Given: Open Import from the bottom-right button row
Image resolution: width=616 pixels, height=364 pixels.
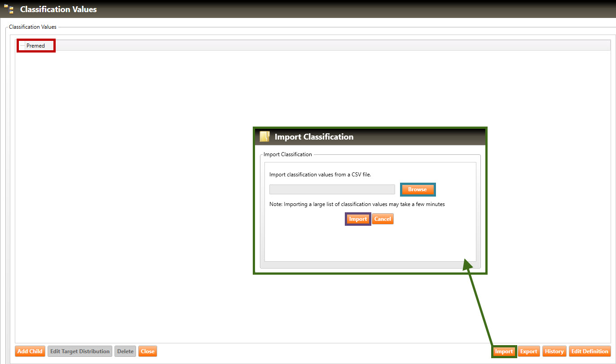Looking at the screenshot, I should [504, 351].
